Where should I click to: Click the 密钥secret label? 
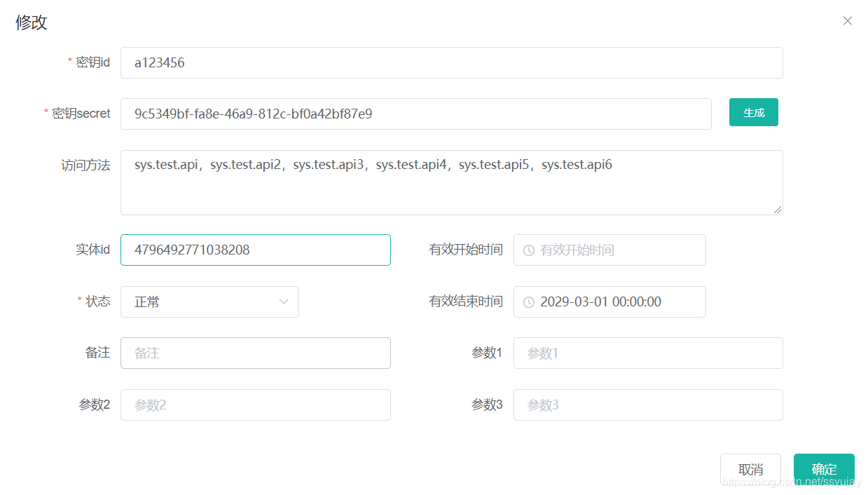pos(81,114)
